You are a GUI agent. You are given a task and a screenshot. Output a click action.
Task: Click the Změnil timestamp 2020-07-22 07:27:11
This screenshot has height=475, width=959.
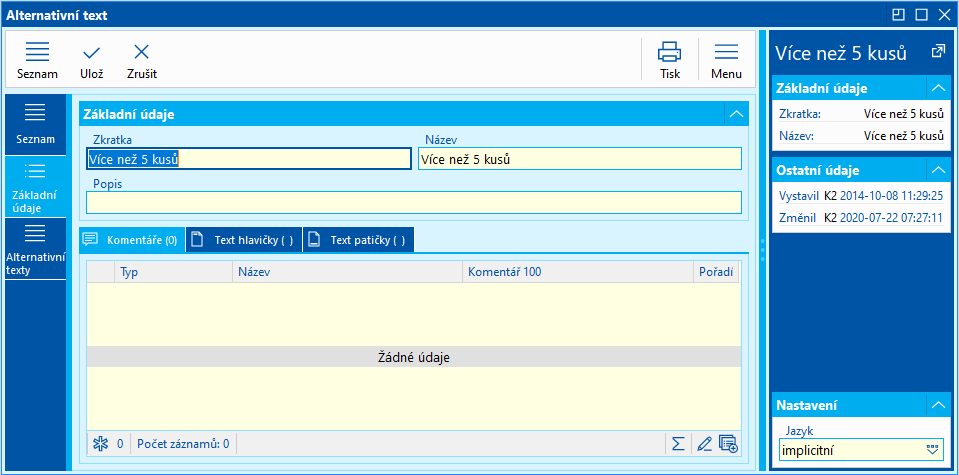[891, 218]
